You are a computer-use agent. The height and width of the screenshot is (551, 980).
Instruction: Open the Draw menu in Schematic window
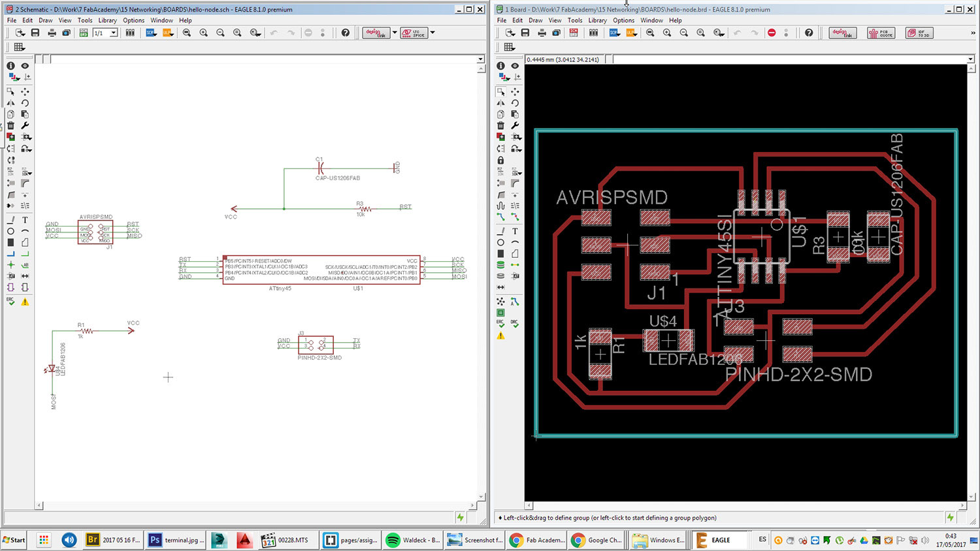(46, 20)
